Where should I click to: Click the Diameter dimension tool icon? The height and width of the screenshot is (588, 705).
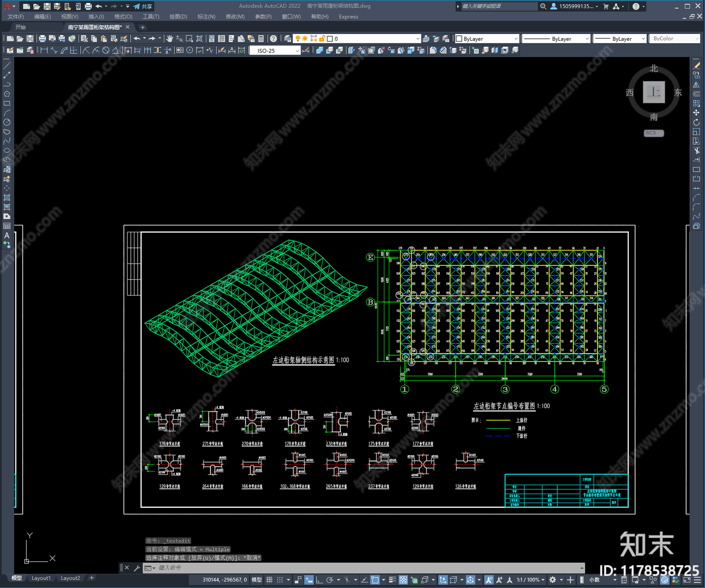point(106,50)
